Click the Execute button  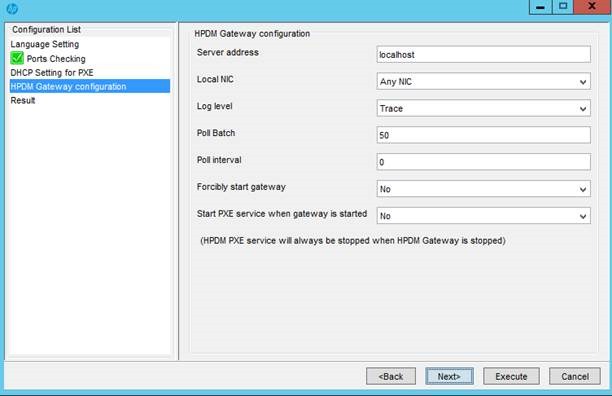(511, 376)
